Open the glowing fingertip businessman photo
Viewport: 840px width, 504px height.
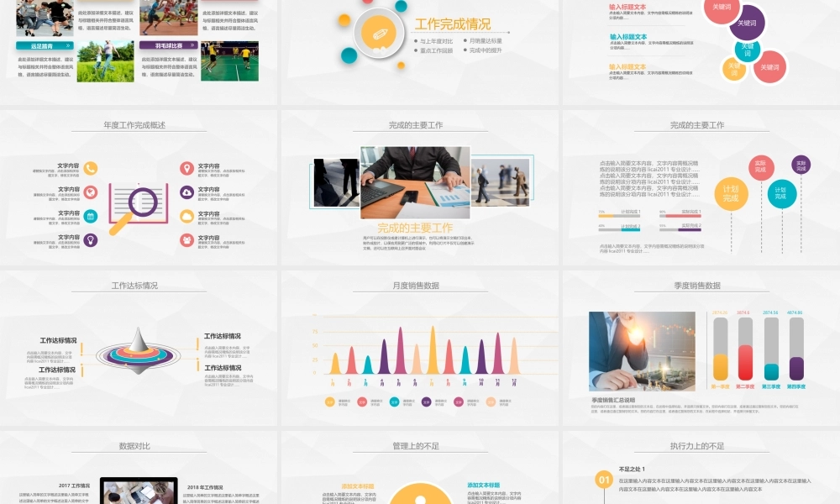click(642, 351)
